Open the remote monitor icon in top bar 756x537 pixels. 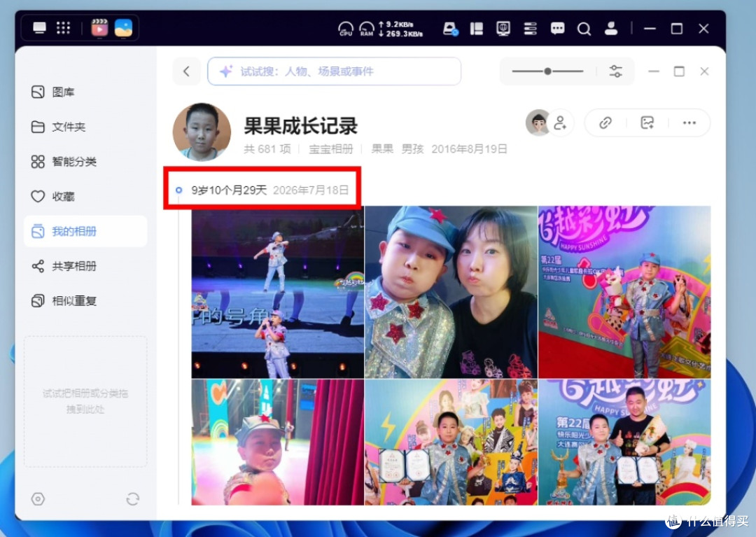(x=503, y=29)
